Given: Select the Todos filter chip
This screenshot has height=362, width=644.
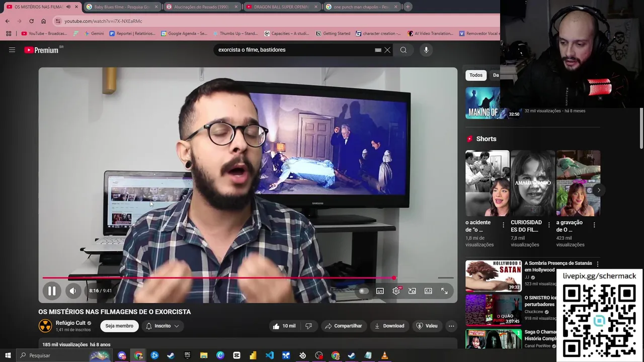Looking at the screenshot, I should tap(476, 75).
